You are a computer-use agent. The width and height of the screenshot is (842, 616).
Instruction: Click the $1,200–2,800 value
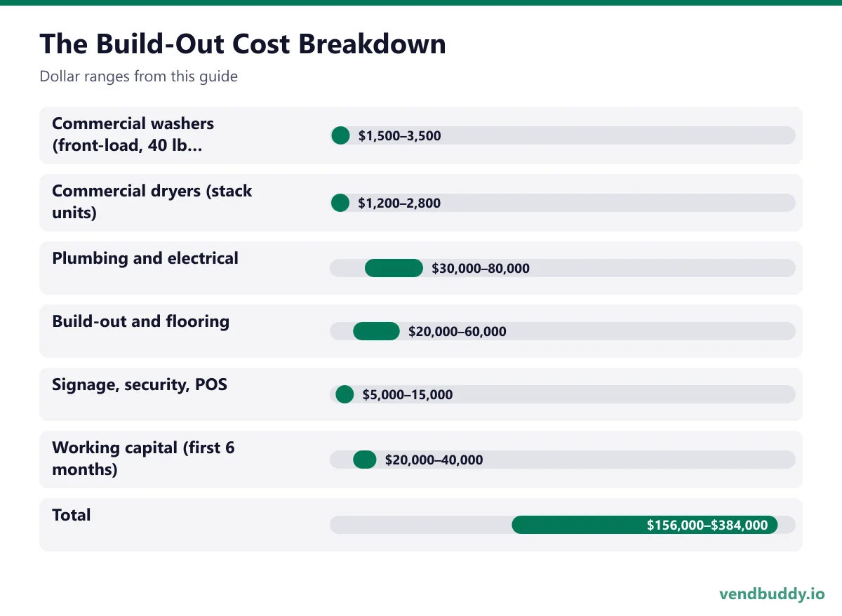click(x=400, y=203)
